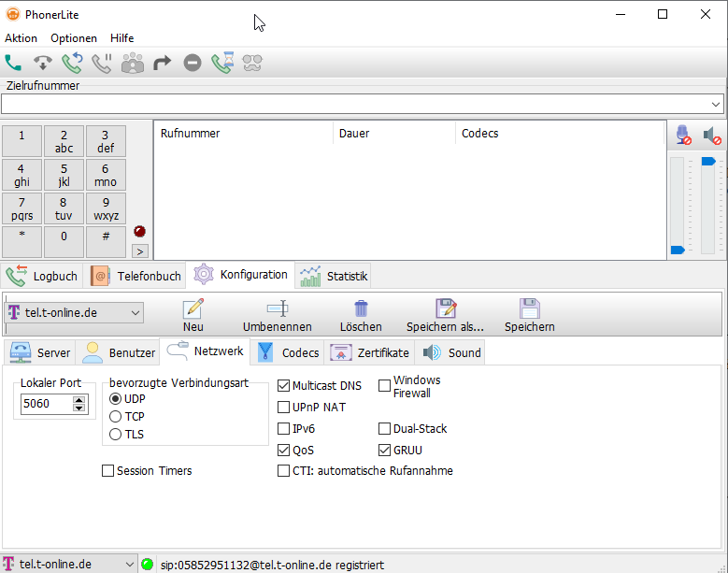Select the TCP connection type
728x573 pixels.
point(116,417)
